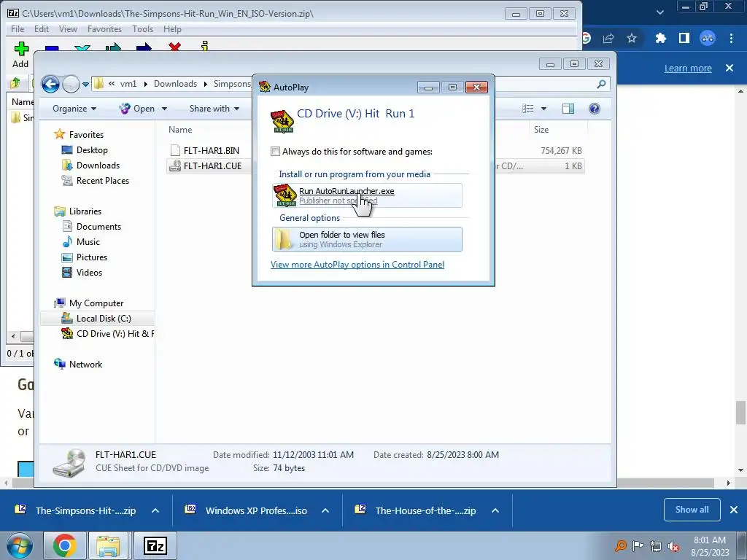Screen dimensions: 747x560
Task: Choose Open folder to view files
Action: (367, 239)
